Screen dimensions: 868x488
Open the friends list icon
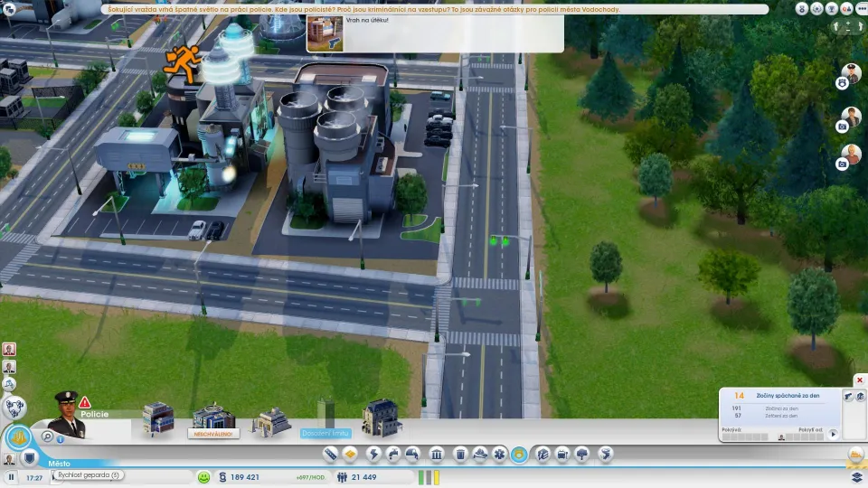(x=846, y=9)
